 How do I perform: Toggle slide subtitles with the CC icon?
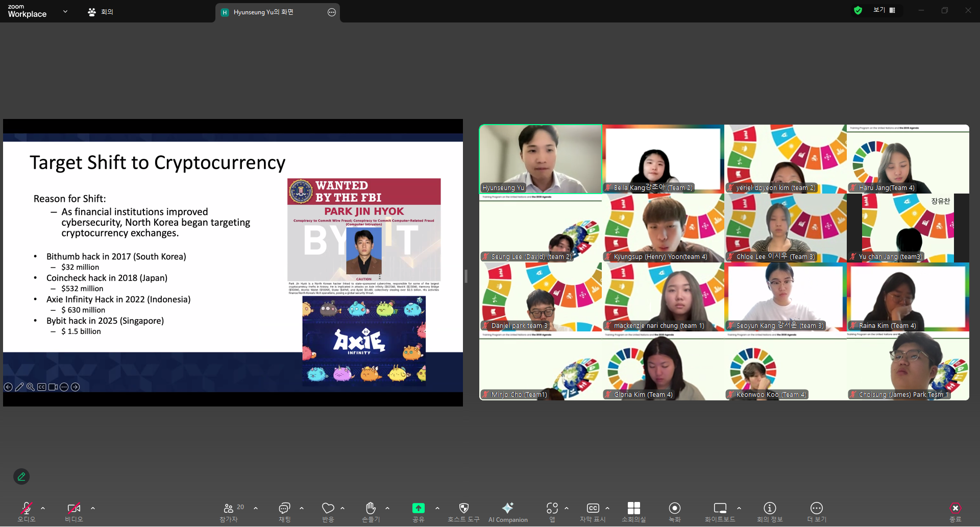click(x=42, y=387)
